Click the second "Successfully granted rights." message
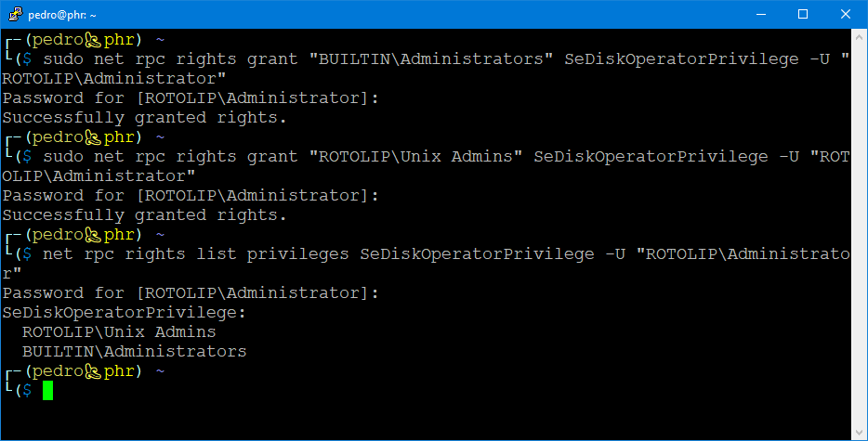This screenshot has height=441, width=868. click(x=145, y=215)
